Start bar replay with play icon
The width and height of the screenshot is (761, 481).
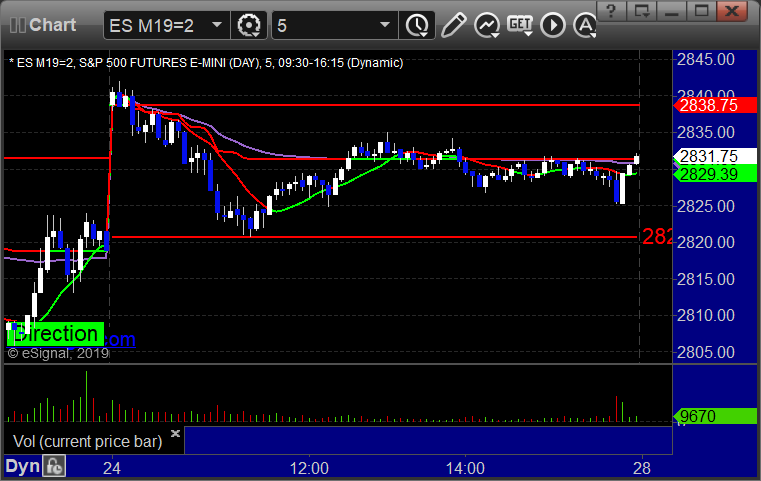point(553,25)
